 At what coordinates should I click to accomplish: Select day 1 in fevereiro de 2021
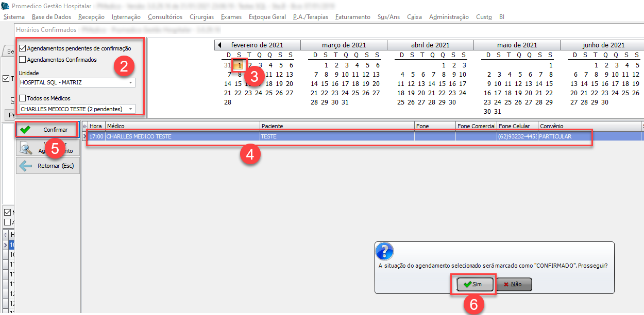point(240,65)
